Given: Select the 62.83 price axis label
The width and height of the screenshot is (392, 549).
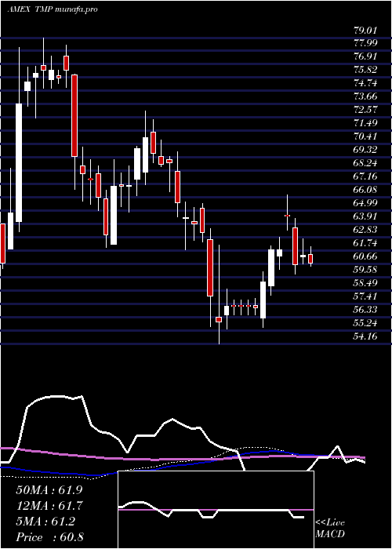Looking at the screenshot, I should coord(365,229).
